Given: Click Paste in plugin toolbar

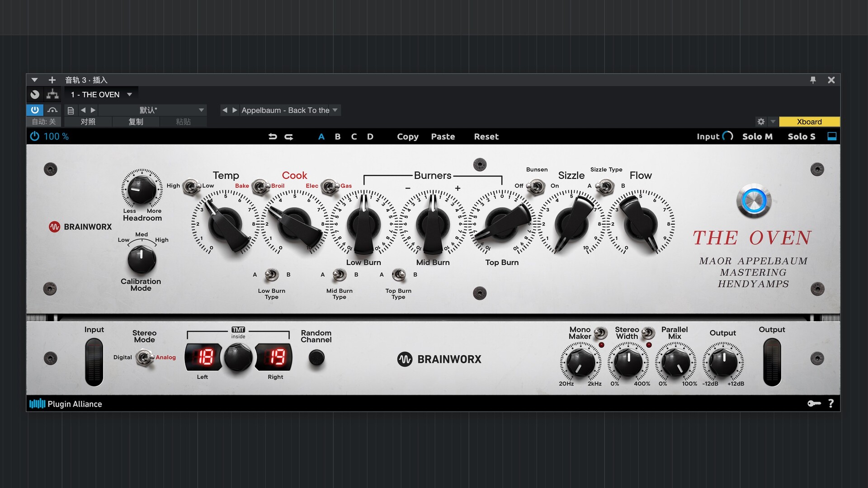Looking at the screenshot, I should coord(443,136).
